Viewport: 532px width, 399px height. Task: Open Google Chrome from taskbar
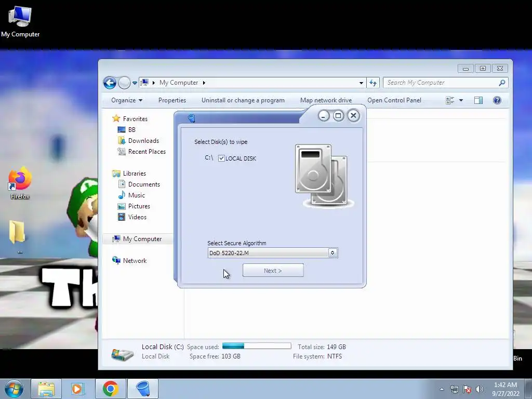tap(110, 389)
